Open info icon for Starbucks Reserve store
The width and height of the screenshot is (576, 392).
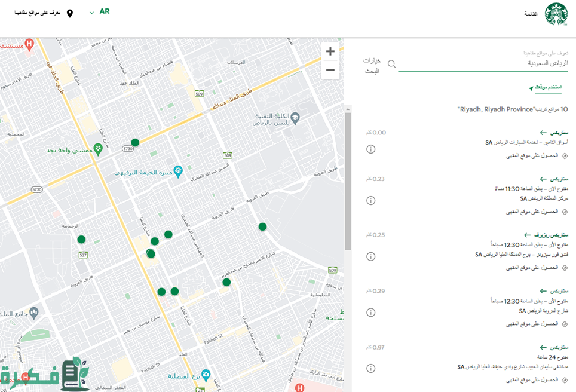click(x=370, y=256)
